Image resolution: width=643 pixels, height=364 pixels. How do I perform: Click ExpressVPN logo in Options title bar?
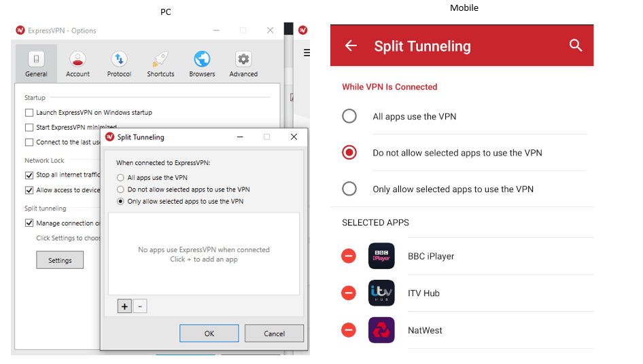[x=20, y=31]
